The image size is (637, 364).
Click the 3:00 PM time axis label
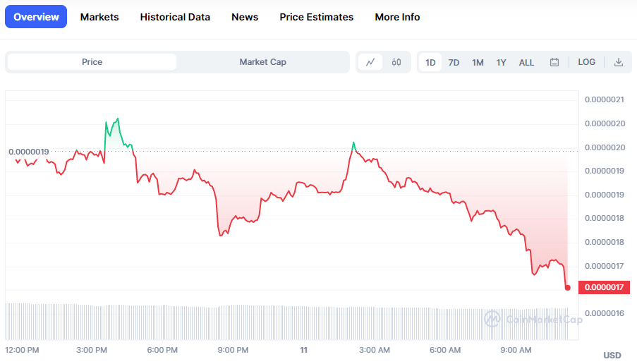92,350
